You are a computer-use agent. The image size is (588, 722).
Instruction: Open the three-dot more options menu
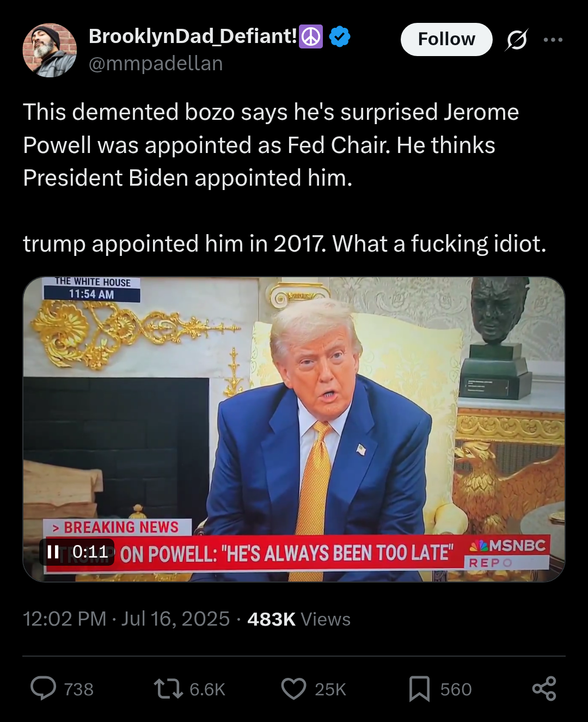(x=553, y=40)
